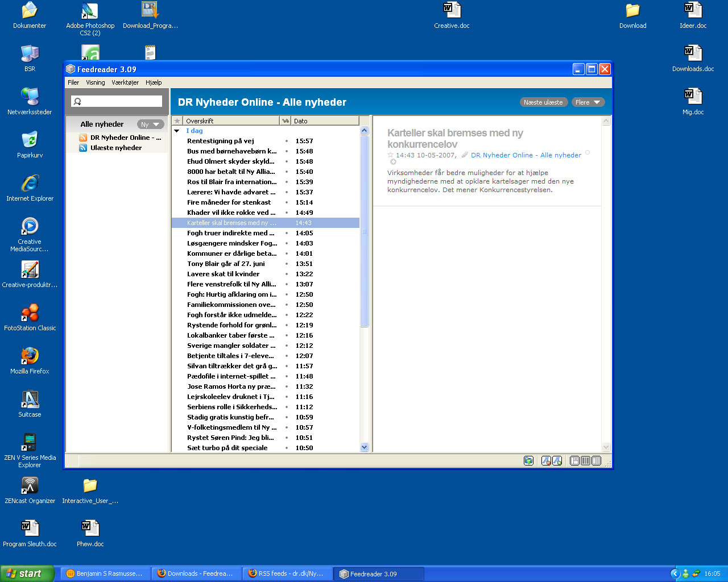728x582 pixels.
Task: Switch to the horizontal split layout icon
Action: coord(574,460)
